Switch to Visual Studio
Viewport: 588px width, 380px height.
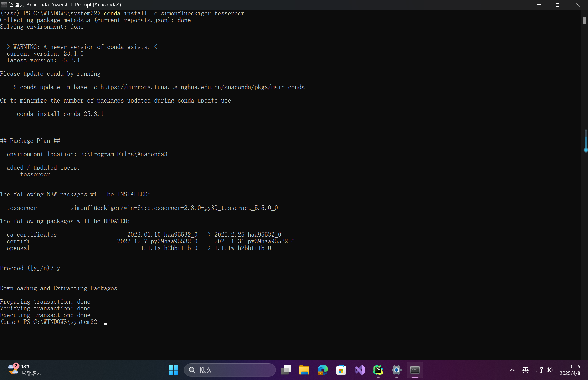359,370
